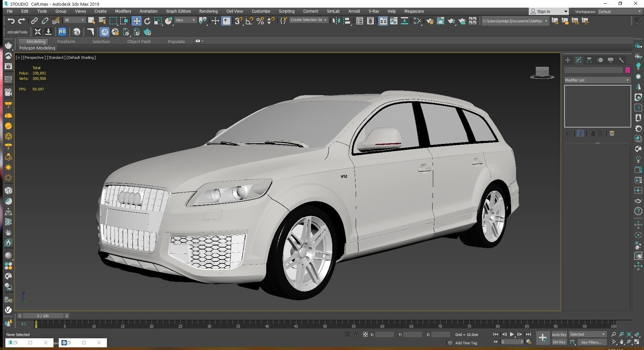
Task: Click the Select by Name icon
Action: point(102,21)
